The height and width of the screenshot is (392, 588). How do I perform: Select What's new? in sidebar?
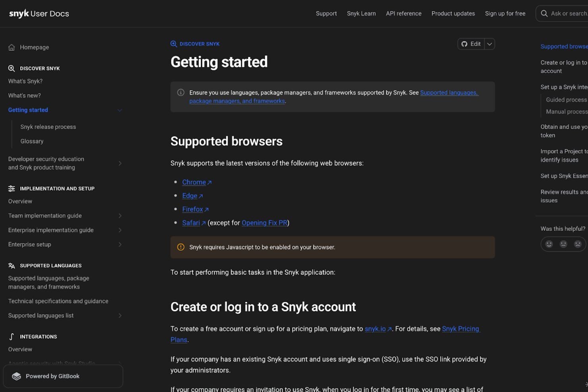(25, 95)
